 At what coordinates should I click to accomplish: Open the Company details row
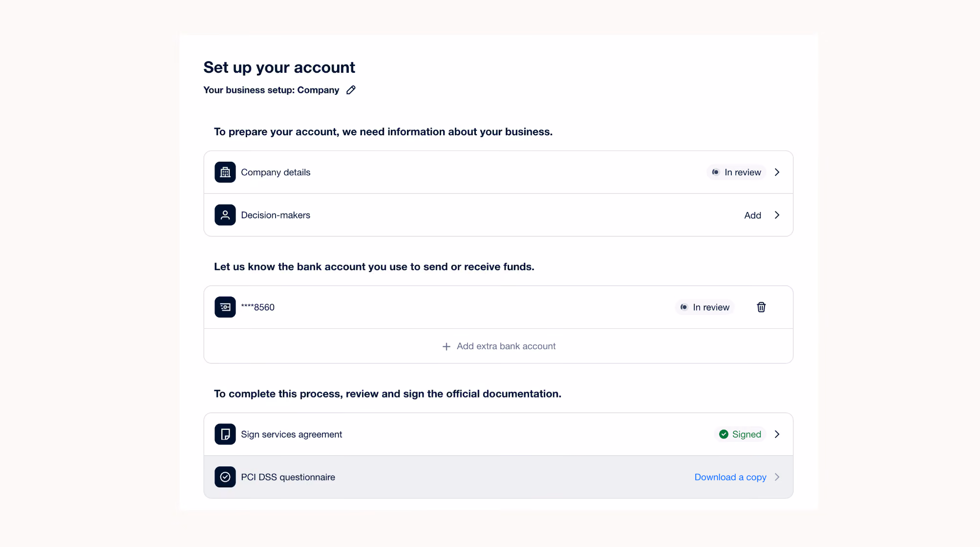click(x=498, y=172)
